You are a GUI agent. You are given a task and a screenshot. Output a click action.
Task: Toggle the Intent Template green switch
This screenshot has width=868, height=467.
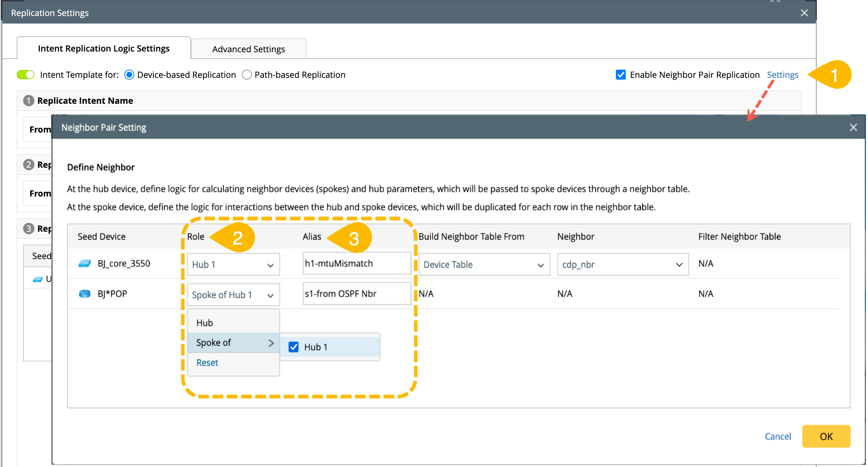pos(26,75)
